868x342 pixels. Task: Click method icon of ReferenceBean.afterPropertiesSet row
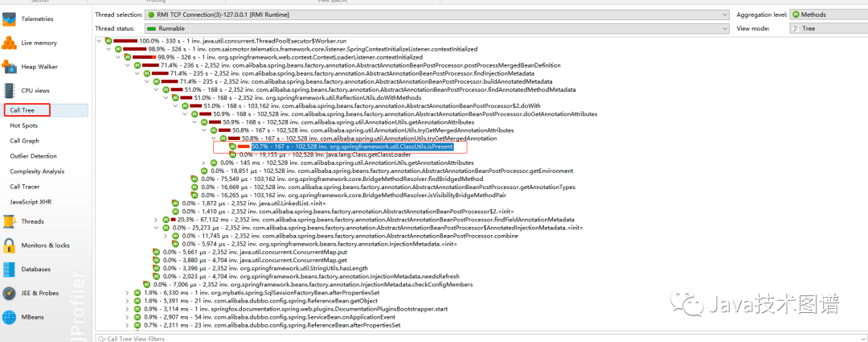tap(137, 325)
